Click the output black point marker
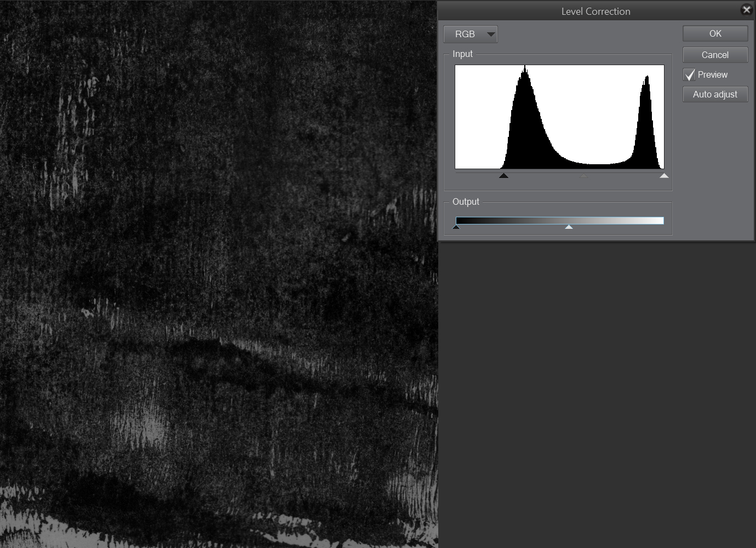Image resolution: width=756 pixels, height=548 pixels. pos(456,226)
